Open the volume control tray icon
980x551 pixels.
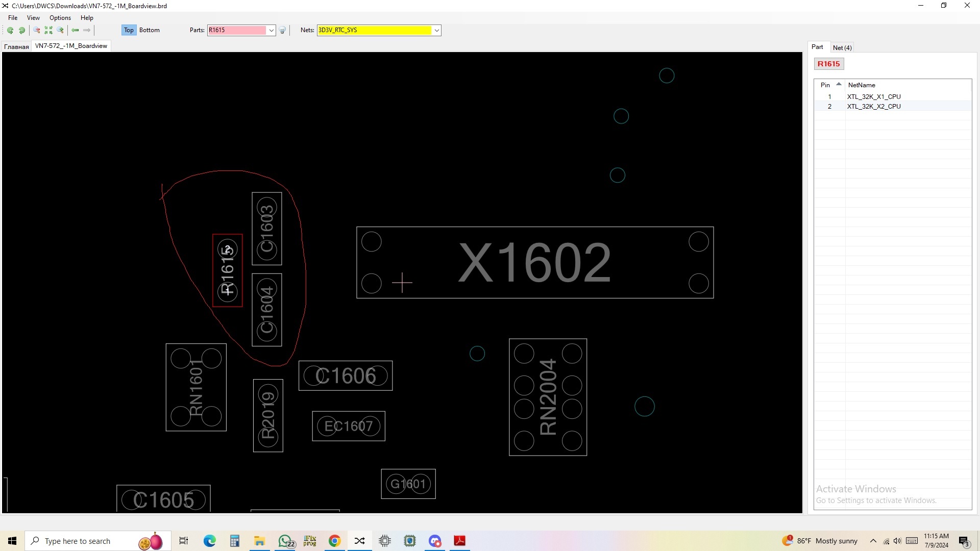point(898,541)
